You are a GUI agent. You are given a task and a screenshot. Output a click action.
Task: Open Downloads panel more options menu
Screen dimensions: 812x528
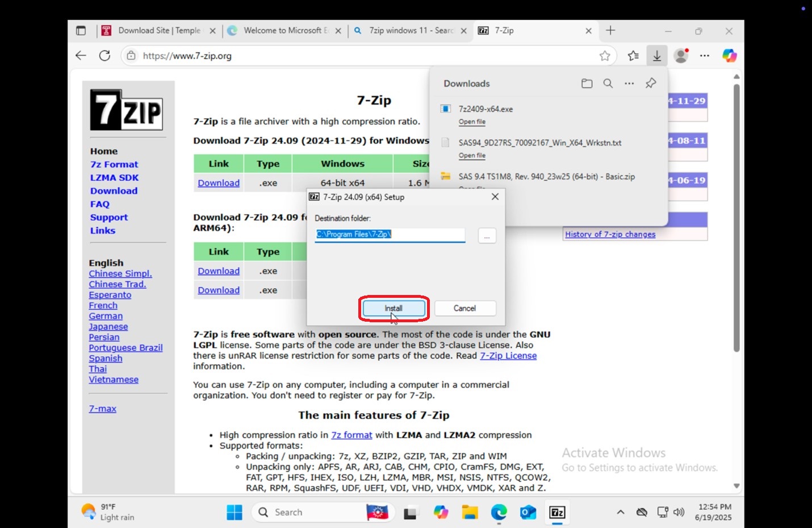coord(629,84)
